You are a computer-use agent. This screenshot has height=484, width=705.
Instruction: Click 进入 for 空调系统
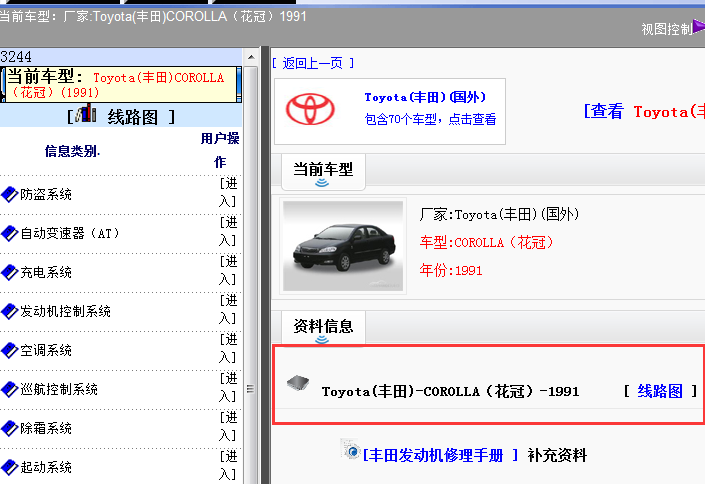pos(228,348)
